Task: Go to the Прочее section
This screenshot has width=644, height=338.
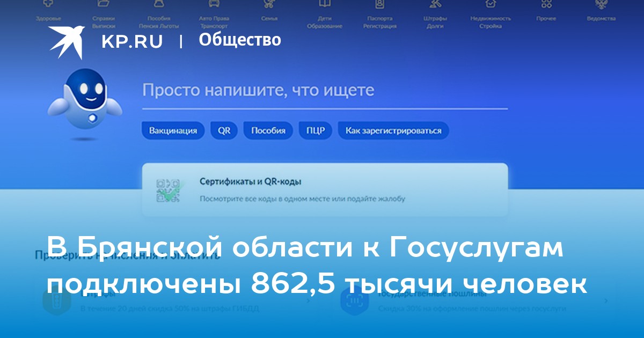Action: tap(546, 18)
